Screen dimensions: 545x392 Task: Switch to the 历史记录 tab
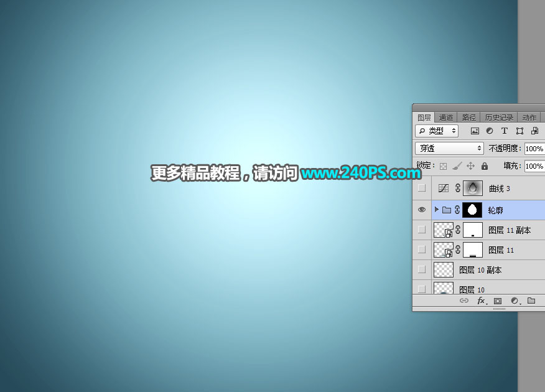[499, 118]
